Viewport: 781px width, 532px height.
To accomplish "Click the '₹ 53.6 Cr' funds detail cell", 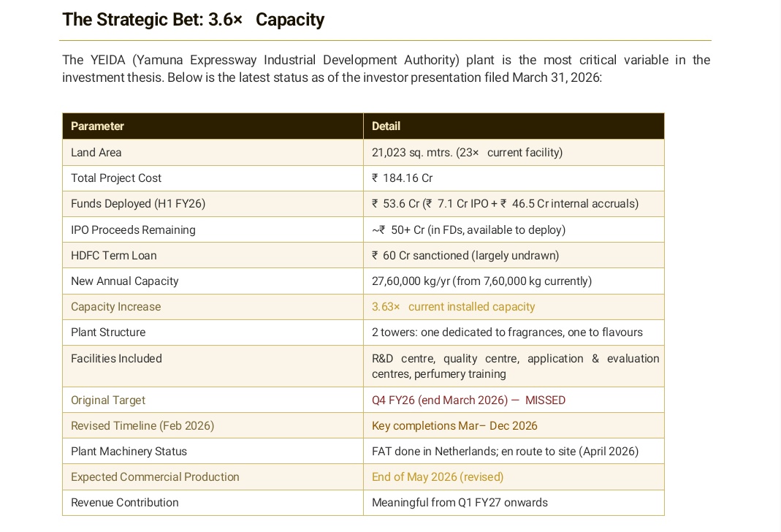I will (x=514, y=204).
